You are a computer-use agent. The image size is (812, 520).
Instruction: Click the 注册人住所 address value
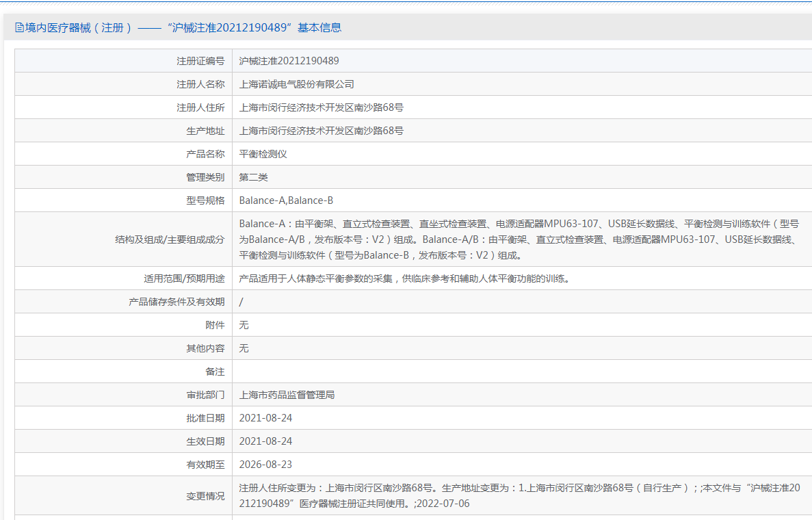(x=321, y=107)
